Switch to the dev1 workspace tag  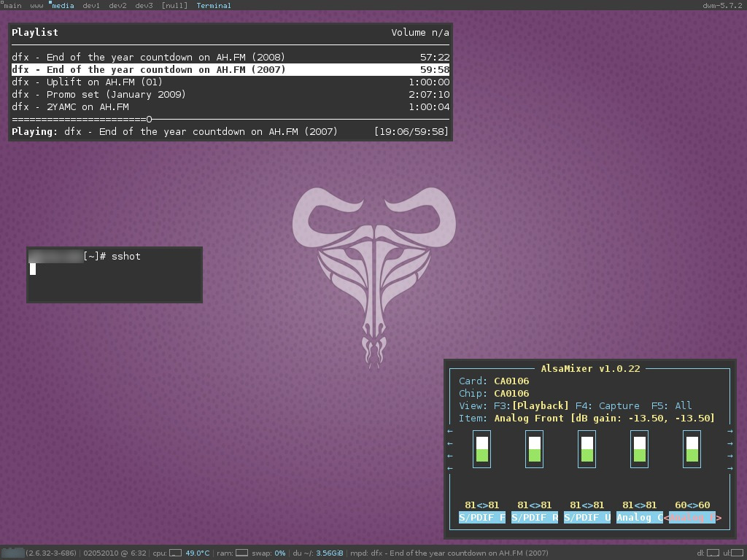pos(90,5)
